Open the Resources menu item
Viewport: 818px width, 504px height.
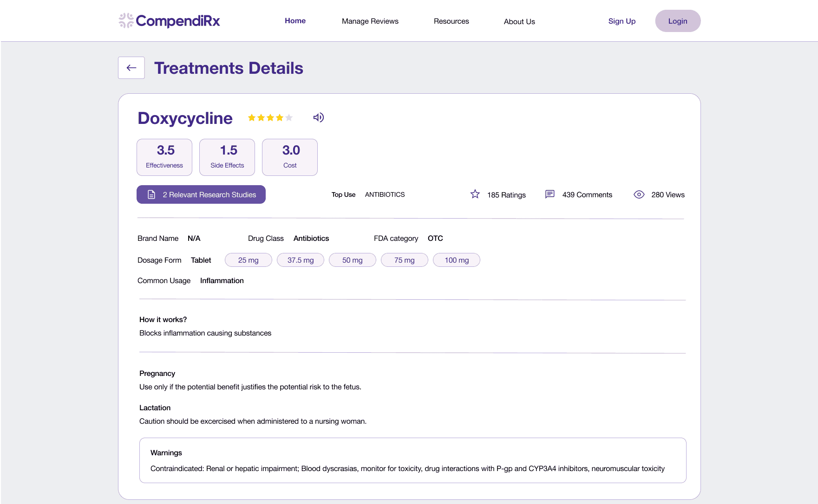pyautogui.click(x=451, y=21)
